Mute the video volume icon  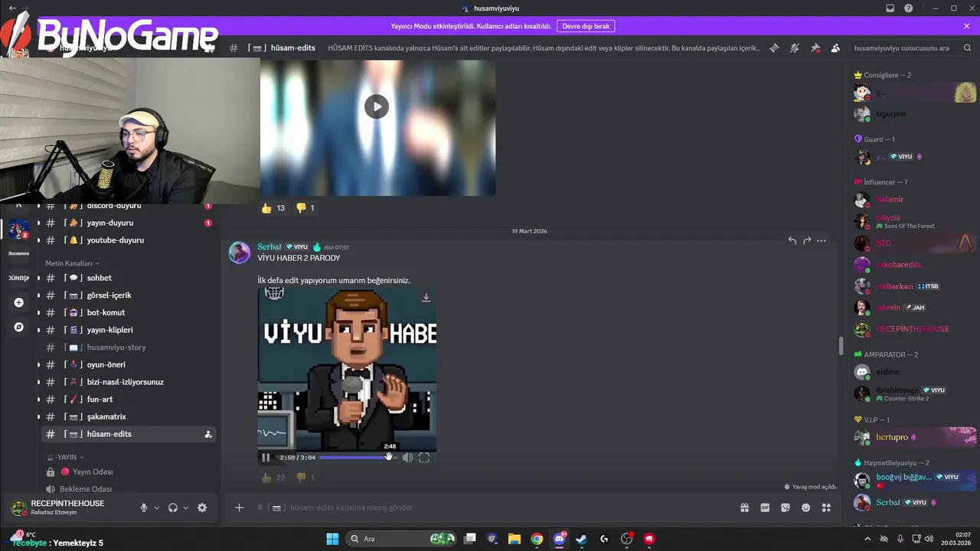pyautogui.click(x=407, y=458)
